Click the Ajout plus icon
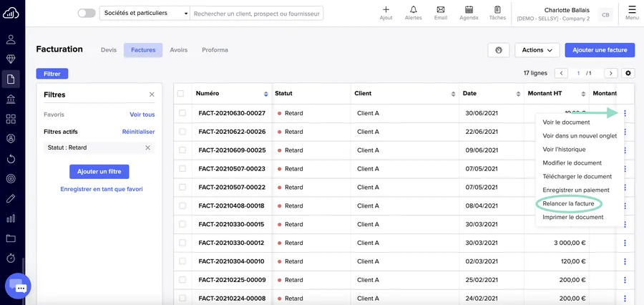Viewport: 644px width, 305px height. pos(386,10)
